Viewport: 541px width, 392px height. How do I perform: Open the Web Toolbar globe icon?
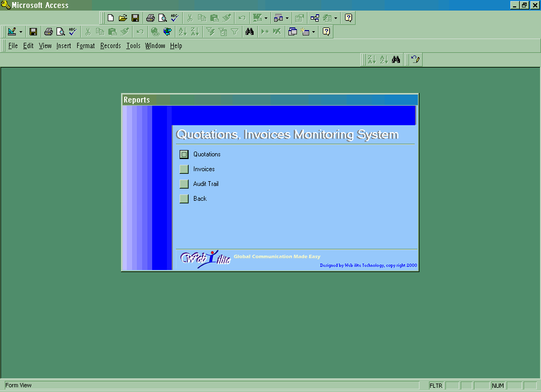167,32
